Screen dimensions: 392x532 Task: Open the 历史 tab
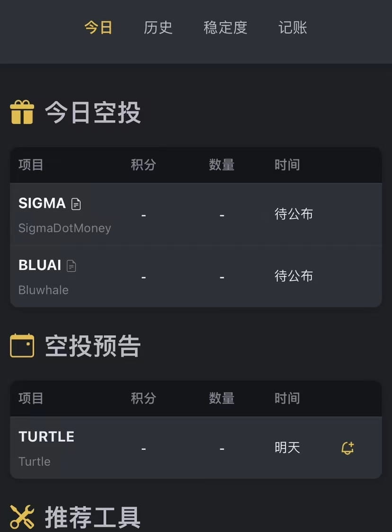click(158, 27)
